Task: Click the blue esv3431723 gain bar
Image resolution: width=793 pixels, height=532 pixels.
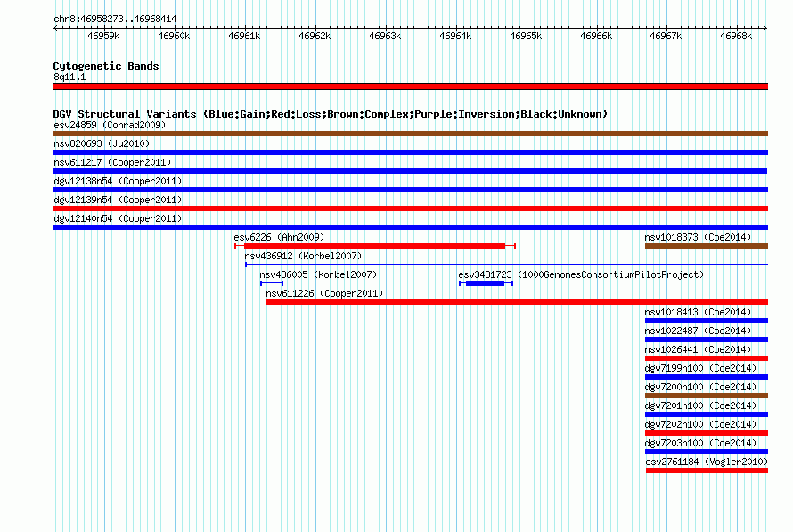Action: tap(486, 283)
